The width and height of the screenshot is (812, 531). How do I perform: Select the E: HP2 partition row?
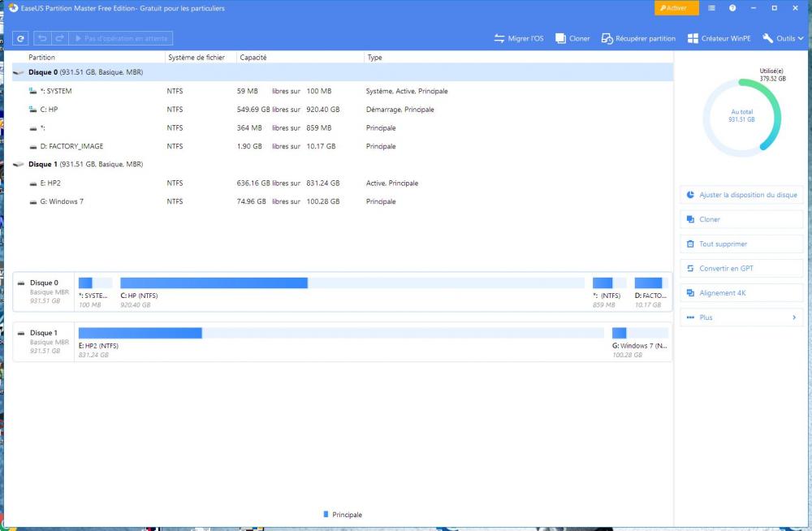pyautogui.click(x=343, y=183)
